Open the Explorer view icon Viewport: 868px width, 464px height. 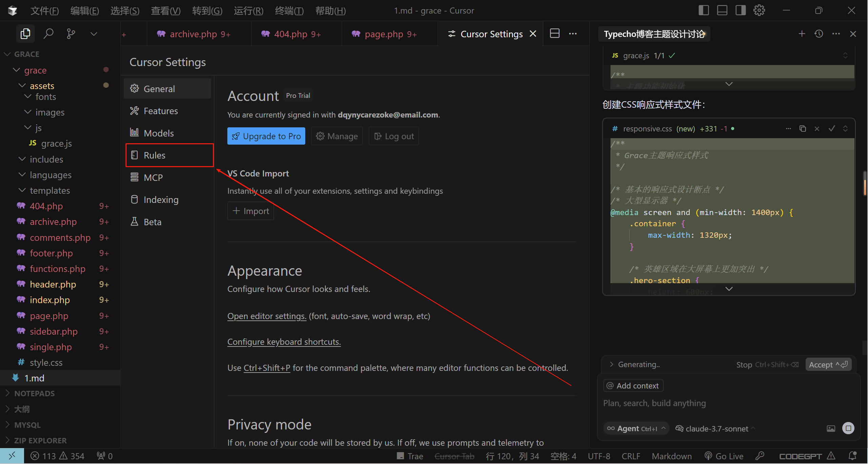(x=25, y=34)
